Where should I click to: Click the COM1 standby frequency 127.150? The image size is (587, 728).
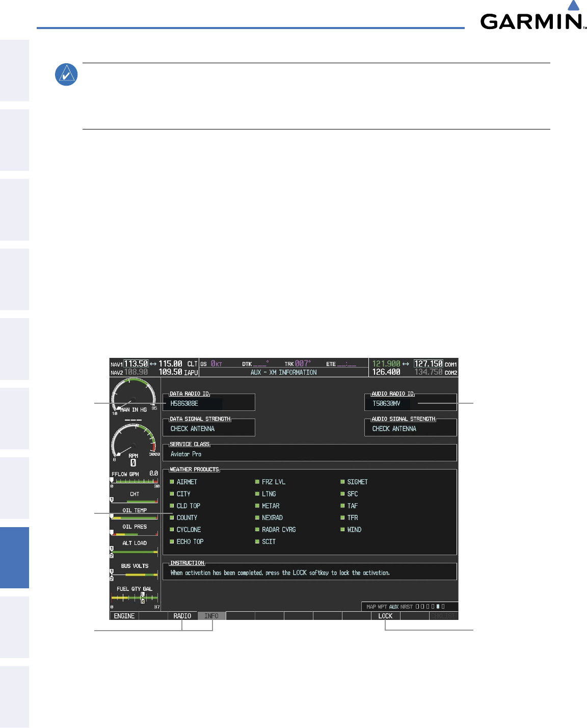(428, 364)
